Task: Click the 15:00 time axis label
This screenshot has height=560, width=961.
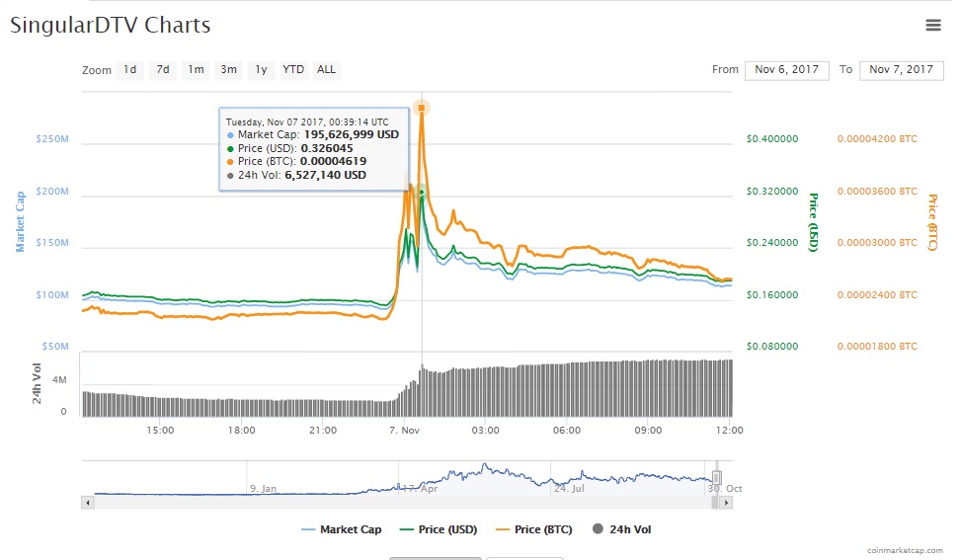Action: tap(160, 430)
